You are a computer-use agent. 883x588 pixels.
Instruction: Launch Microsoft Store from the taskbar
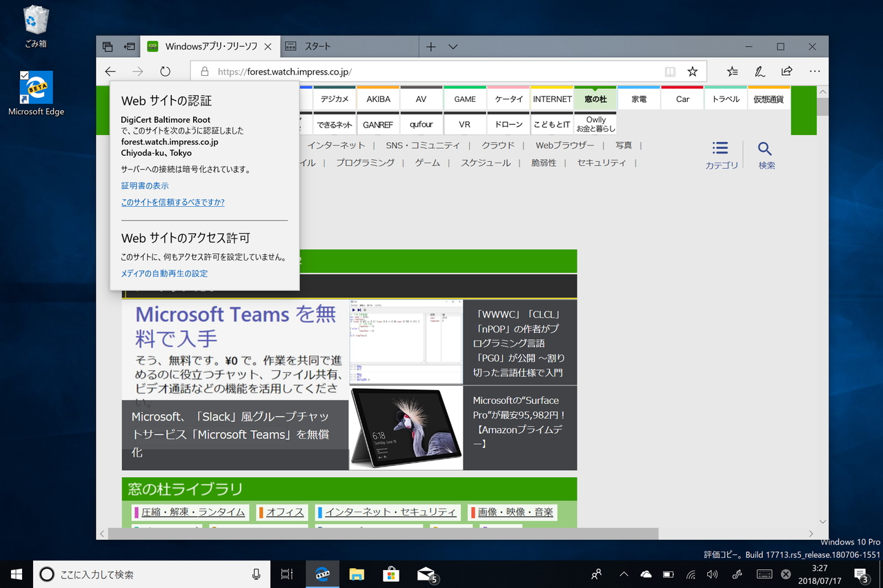pyautogui.click(x=390, y=574)
